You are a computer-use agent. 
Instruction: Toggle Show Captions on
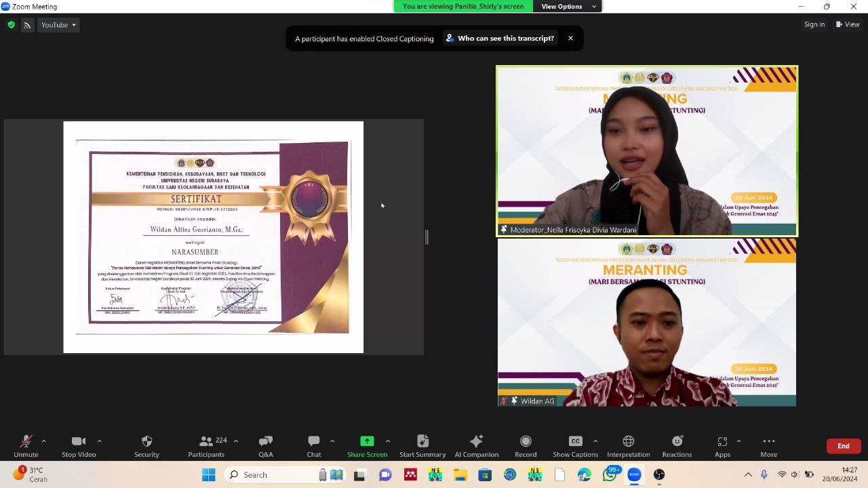click(575, 445)
